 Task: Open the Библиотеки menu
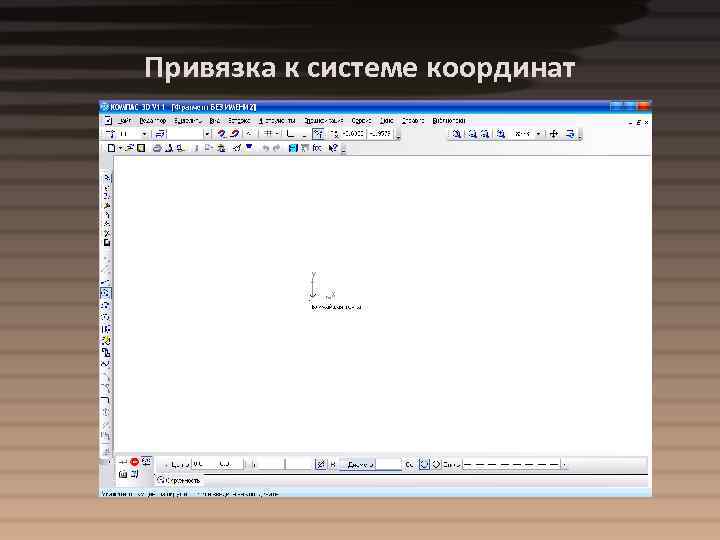click(449, 121)
